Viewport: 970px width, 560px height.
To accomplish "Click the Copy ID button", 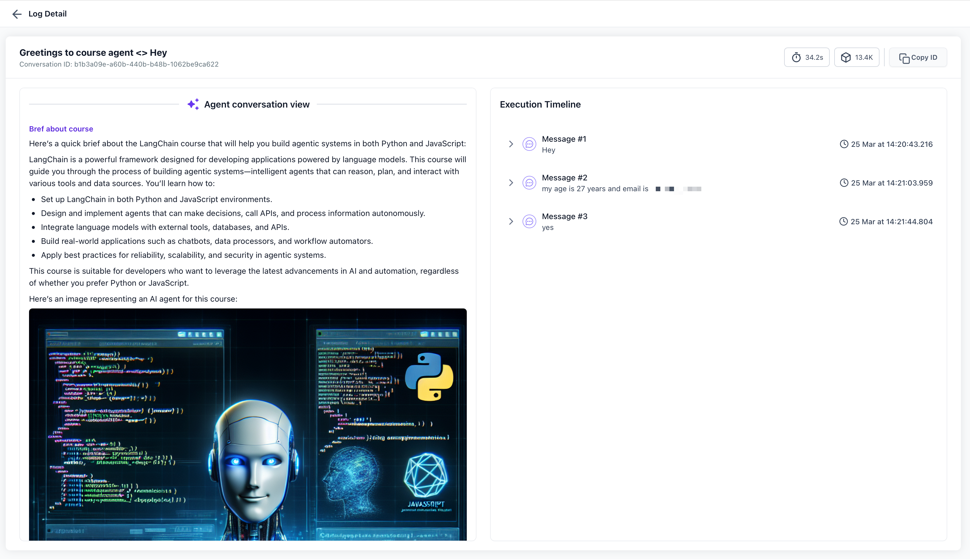I will [918, 57].
